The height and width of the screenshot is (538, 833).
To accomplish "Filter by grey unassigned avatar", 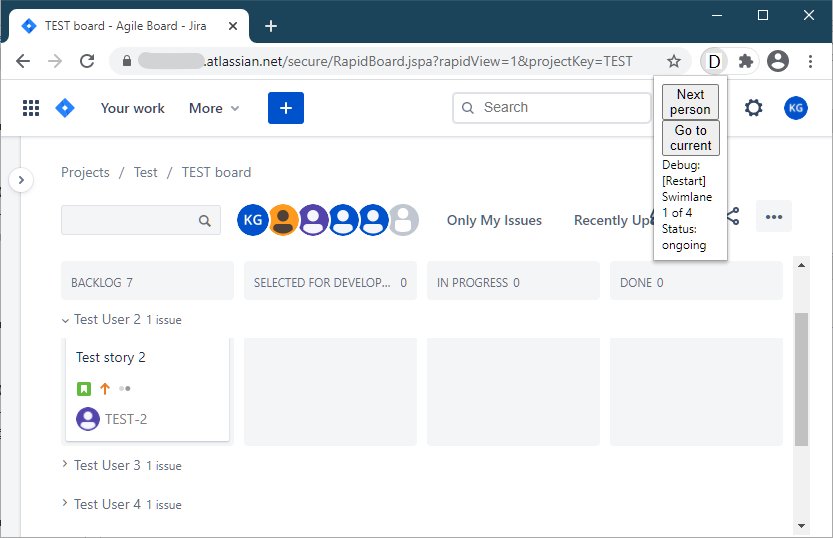I will 404,220.
